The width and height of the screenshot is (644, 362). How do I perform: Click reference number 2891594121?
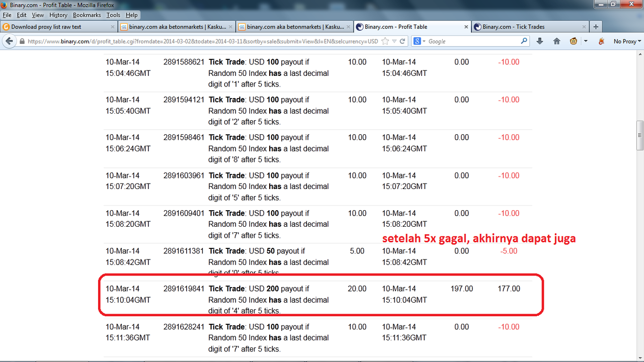184,100
